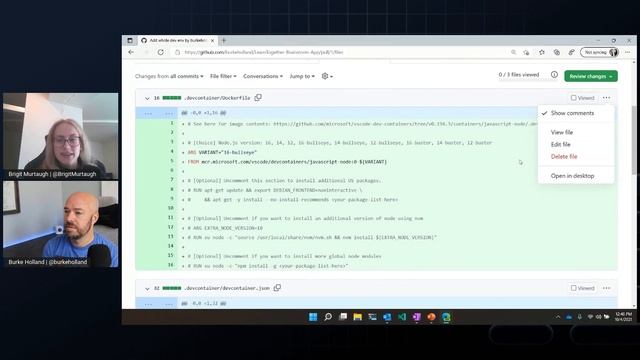Open a new browser tab
Screen dimensions: 640x360
(224, 40)
